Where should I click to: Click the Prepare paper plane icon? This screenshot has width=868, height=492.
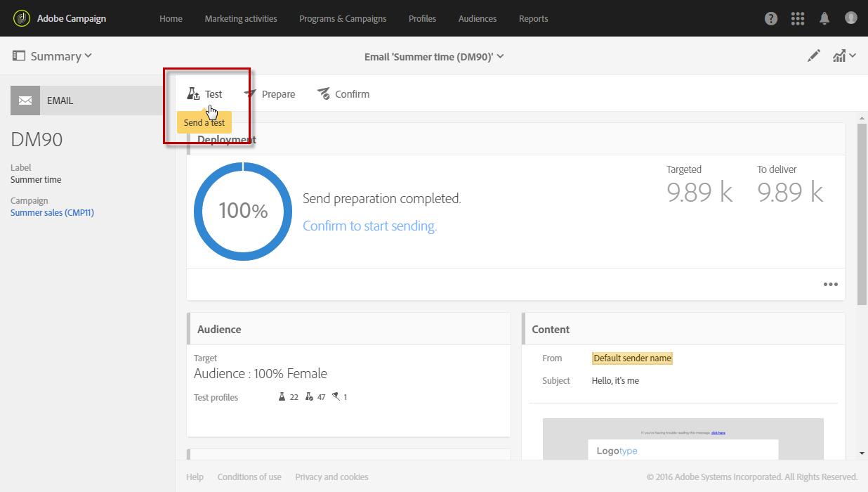(250, 94)
